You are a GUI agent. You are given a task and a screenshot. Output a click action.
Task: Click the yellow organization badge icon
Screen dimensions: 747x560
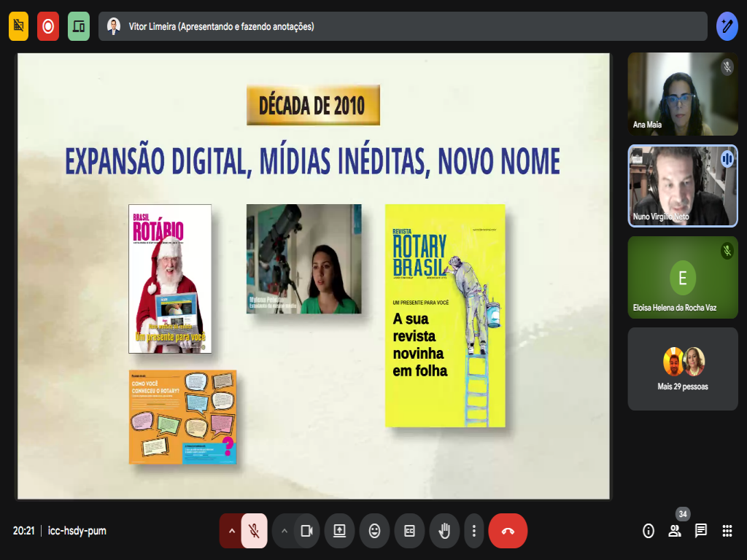coord(19,26)
